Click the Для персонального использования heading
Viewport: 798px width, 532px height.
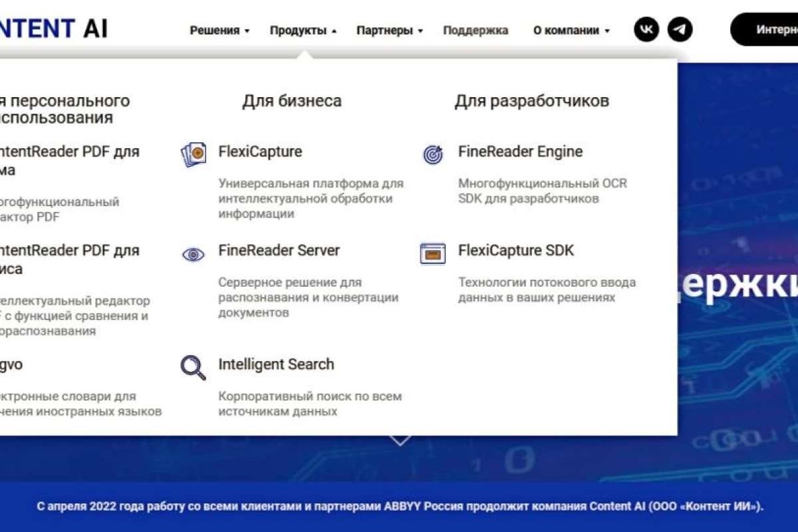coord(65,109)
